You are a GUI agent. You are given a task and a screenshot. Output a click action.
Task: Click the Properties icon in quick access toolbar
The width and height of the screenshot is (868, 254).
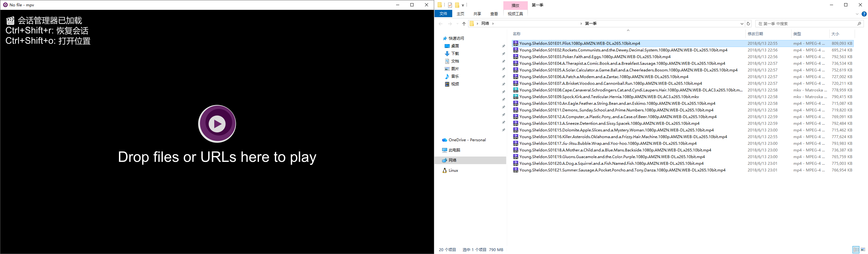(x=450, y=5)
